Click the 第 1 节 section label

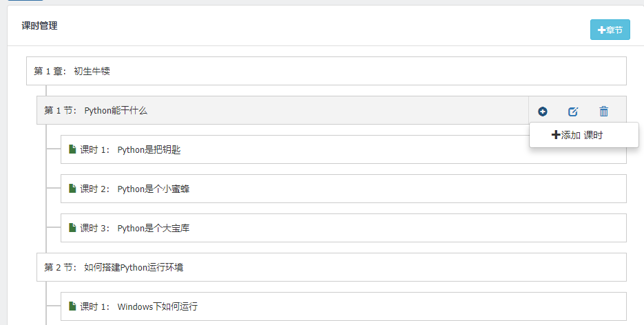61,110
